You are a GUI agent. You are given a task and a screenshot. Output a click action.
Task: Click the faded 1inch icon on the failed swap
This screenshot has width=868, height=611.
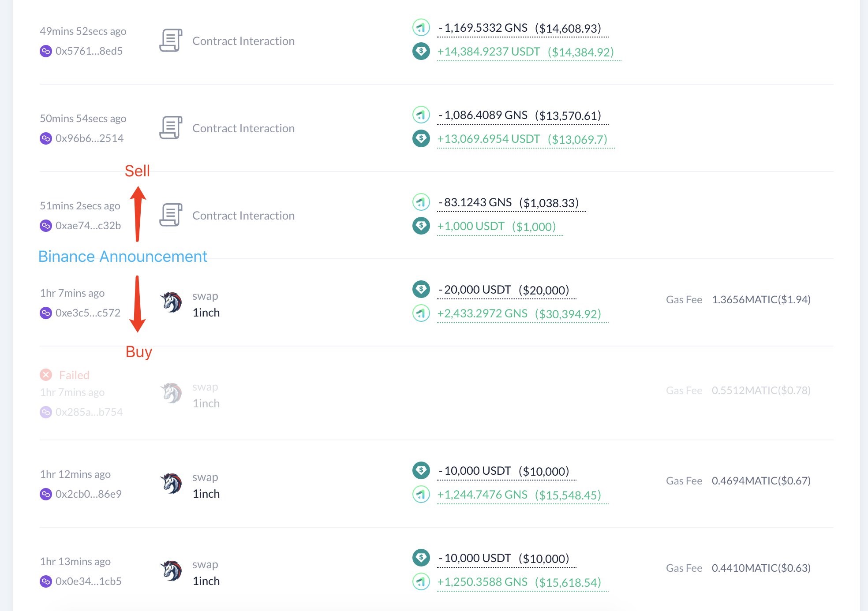coord(171,393)
